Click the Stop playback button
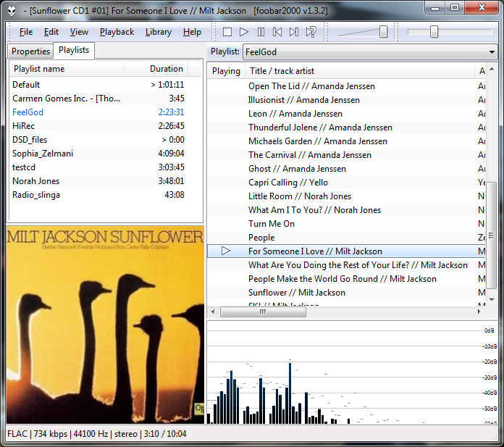 [x=227, y=32]
